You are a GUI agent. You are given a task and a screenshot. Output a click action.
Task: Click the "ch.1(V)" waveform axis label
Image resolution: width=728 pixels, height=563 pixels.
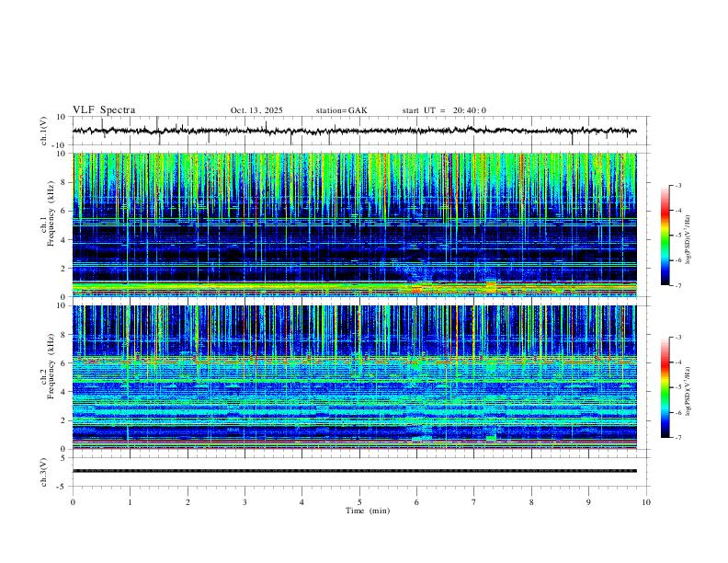coord(43,131)
